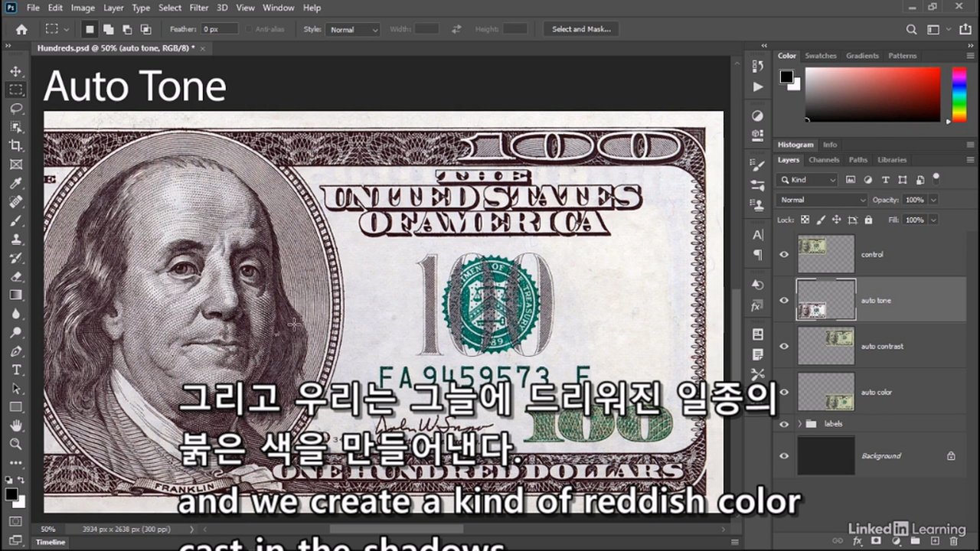Hide the Background layer
The image size is (980, 551).
pos(784,455)
